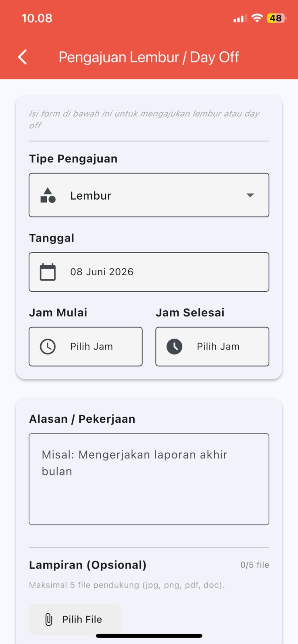
Task: Tap the Wi-Fi status icon
Action: tap(257, 18)
